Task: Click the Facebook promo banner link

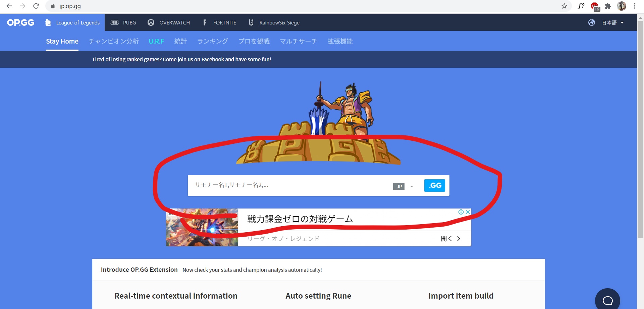Action: point(181,59)
